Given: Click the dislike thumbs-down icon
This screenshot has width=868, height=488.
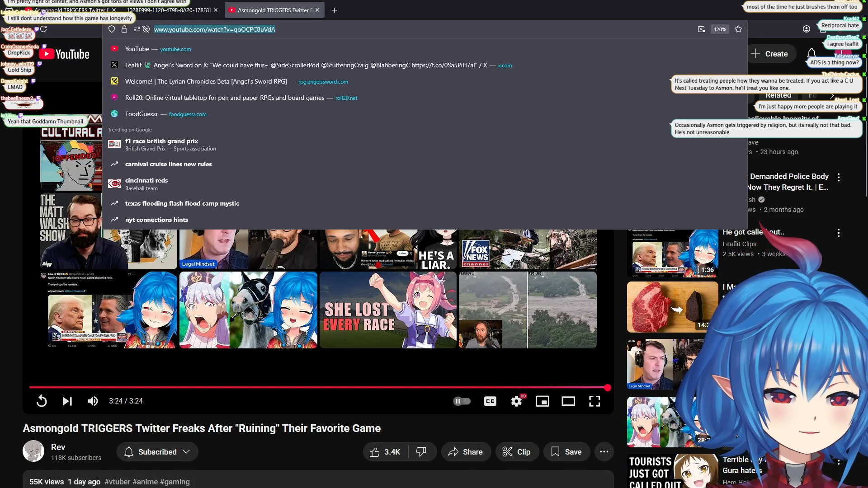Looking at the screenshot, I should pyautogui.click(x=421, y=452).
